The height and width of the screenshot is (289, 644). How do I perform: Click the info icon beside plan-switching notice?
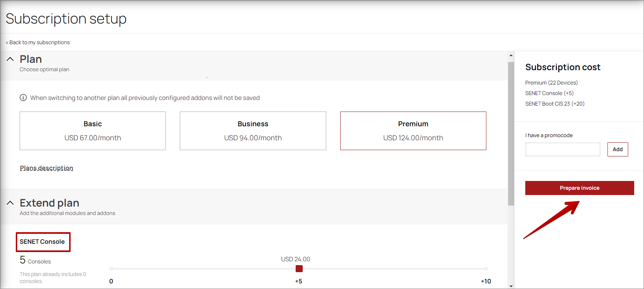(x=23, y=98)
